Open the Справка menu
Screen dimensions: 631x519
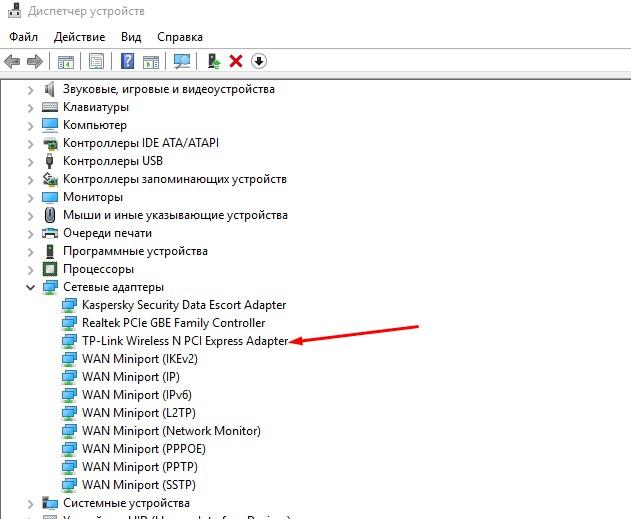179,37
